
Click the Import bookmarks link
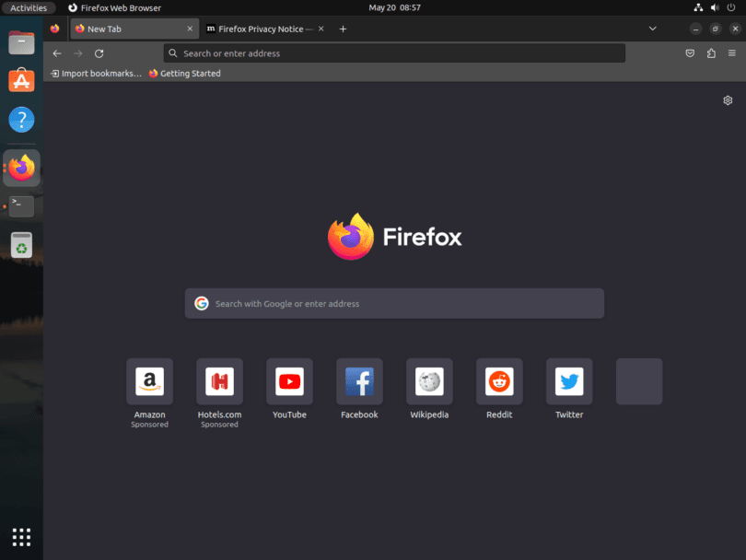tap(96, 73)
